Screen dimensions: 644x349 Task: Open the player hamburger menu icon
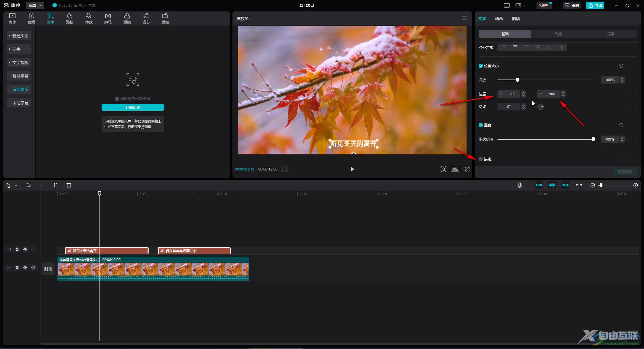click(x=465, y=18)
